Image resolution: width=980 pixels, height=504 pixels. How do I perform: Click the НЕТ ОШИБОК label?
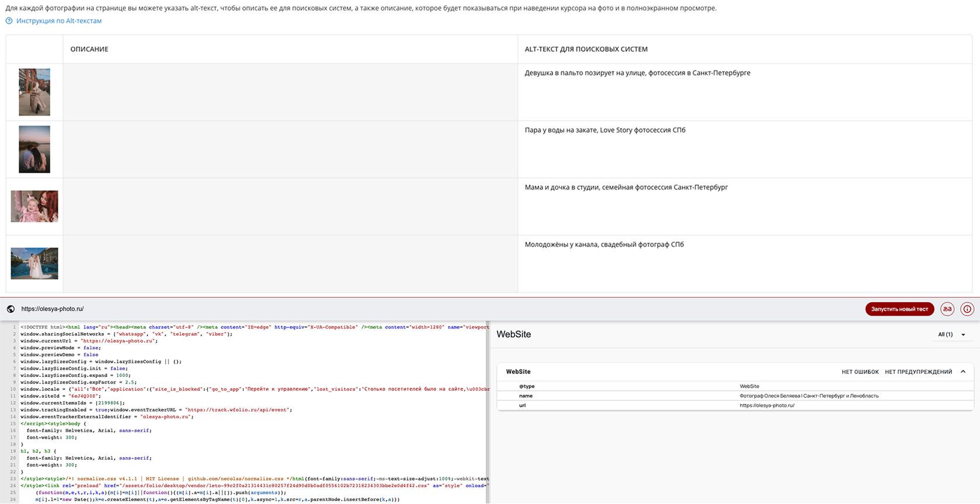point(860,372)
